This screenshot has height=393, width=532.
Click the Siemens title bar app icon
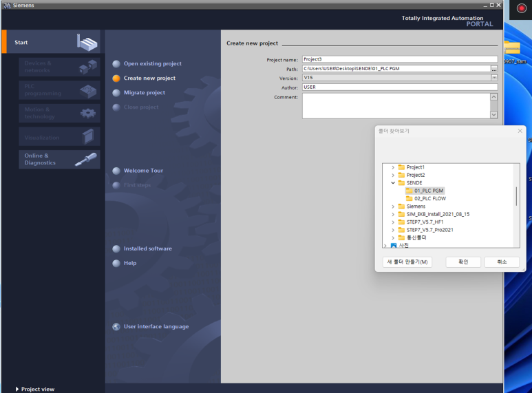7,5
